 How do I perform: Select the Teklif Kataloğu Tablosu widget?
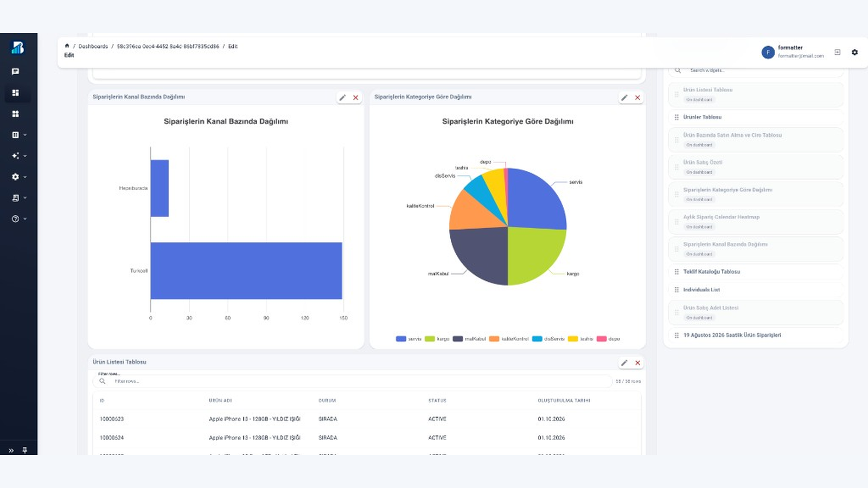pyautogui.click(x=756, y=272)
